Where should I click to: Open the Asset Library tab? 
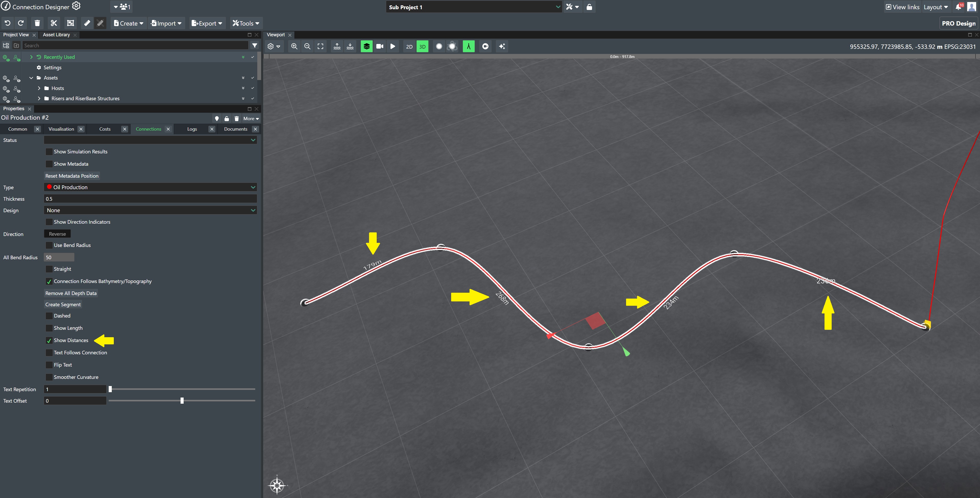[x=56, y=35]
